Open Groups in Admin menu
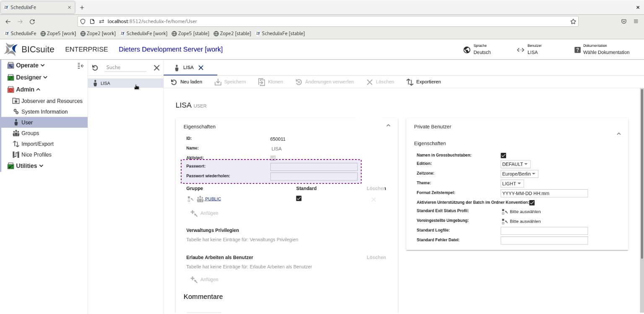Image resolution: width=644 pixels, height=314 pixels. coord(30,133)
